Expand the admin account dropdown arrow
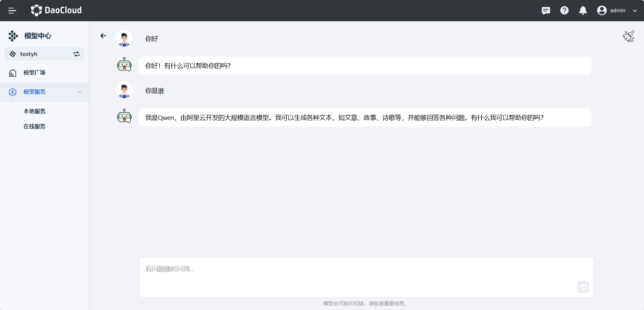 click(x=635, y=11)
